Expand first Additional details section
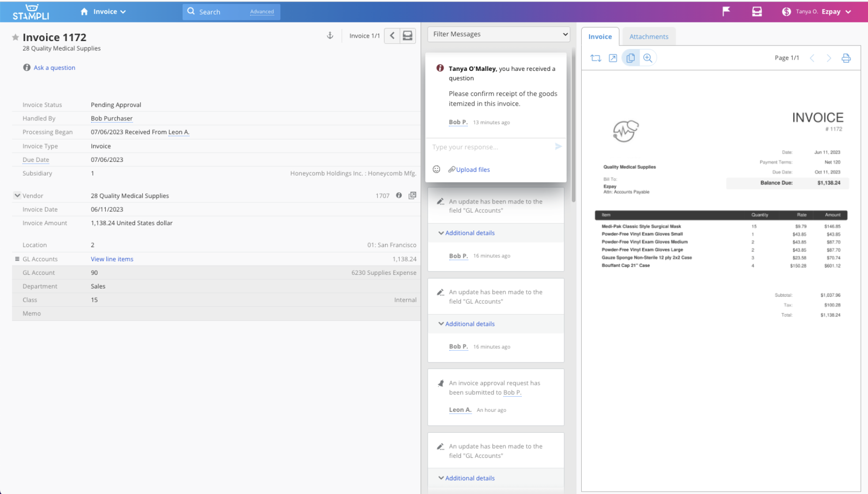Viewport: 868px width, 494px height. click(x=466, y=233)
